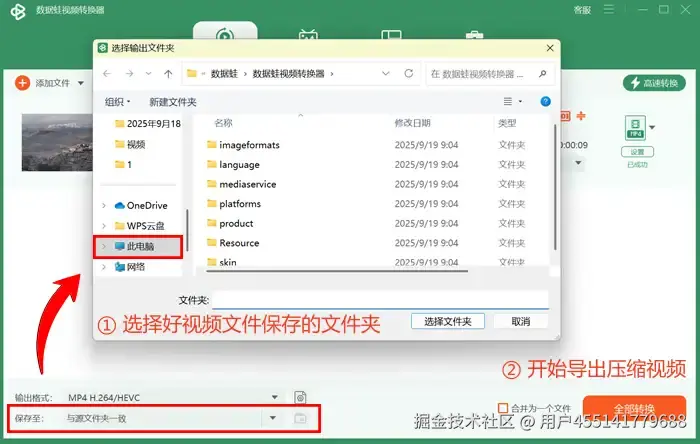Expand the OneDrive tree node
This screenshot has width=700, height=444.
pyautogui.click(x=104, y=205)
